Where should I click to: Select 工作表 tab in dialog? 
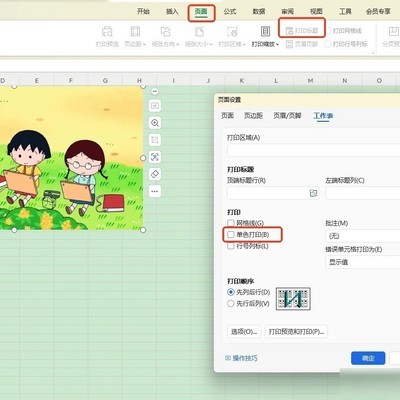pyautogui.click(x=323, y=116)
